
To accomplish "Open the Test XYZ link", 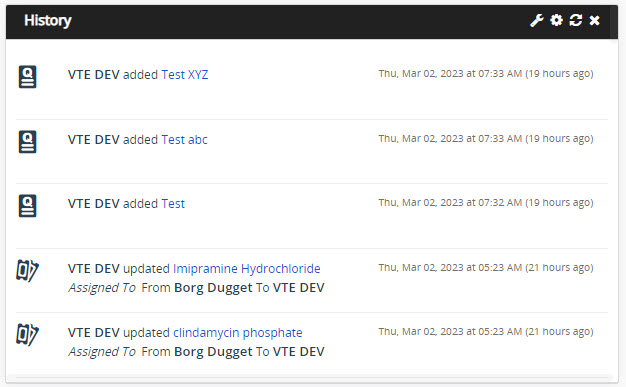I will [184, 75].
